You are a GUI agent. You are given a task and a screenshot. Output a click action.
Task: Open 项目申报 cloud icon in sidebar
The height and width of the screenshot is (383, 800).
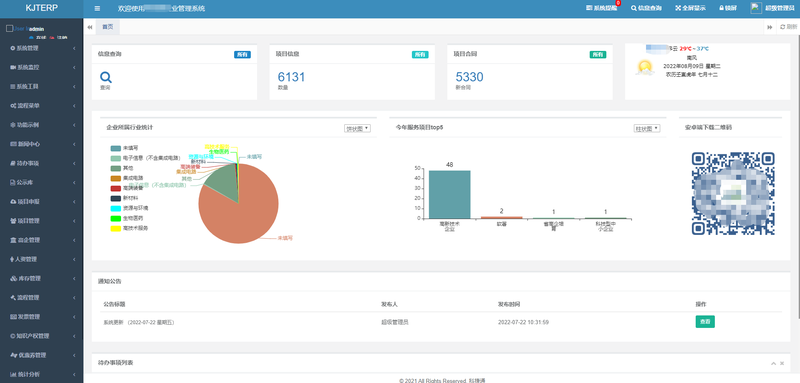[x=12, y=201]
